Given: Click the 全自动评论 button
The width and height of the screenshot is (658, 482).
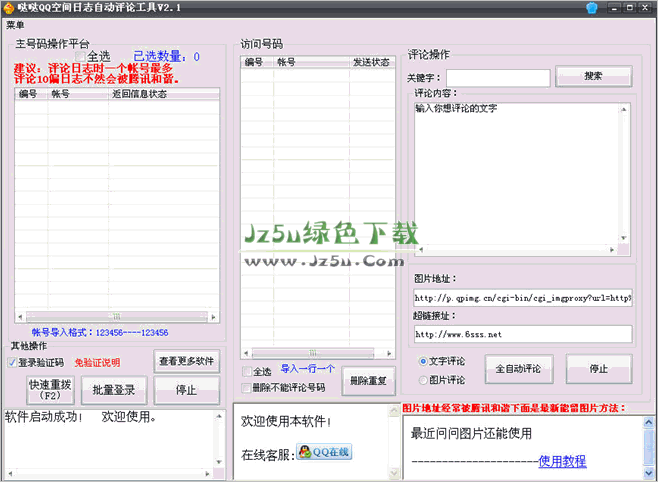Looking at the screenshot, I should [519, 369].
